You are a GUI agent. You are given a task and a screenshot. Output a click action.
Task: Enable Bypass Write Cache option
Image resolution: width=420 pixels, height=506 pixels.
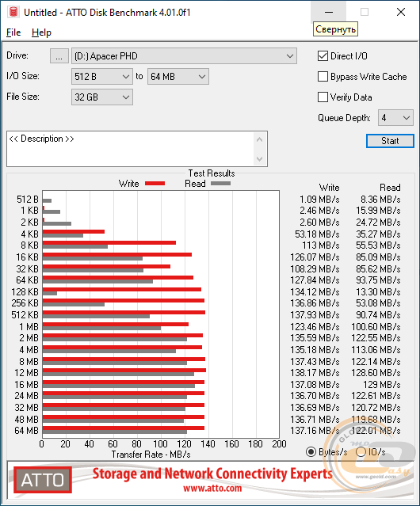coord(323,77)
